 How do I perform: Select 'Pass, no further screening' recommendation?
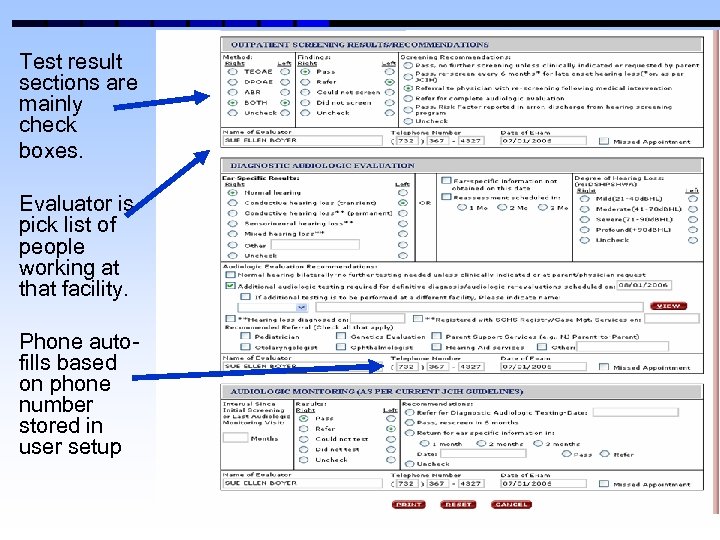[408, 66]
